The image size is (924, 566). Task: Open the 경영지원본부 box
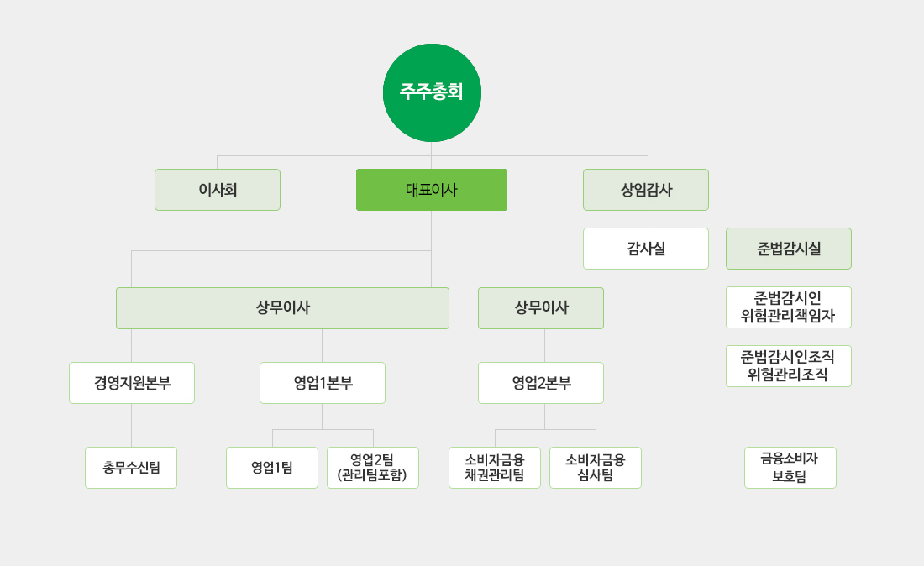pos(132,383)
